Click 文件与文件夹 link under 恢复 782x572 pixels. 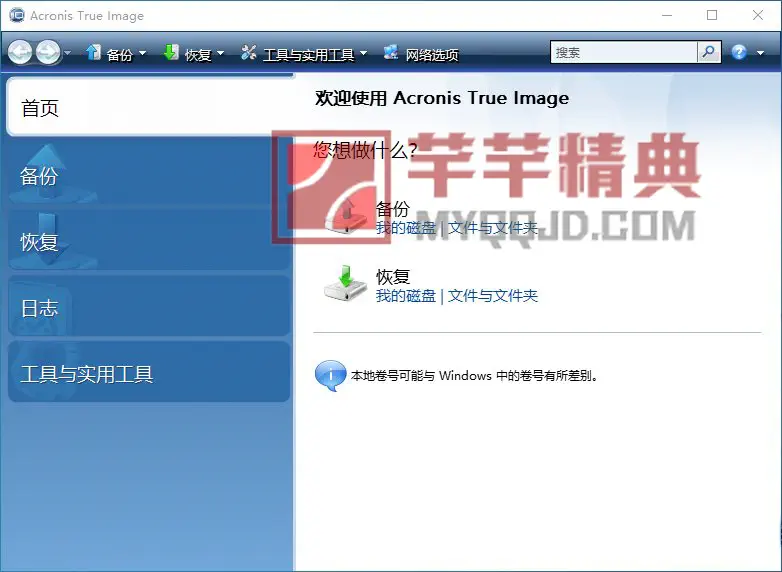click(x=493, y=296)
